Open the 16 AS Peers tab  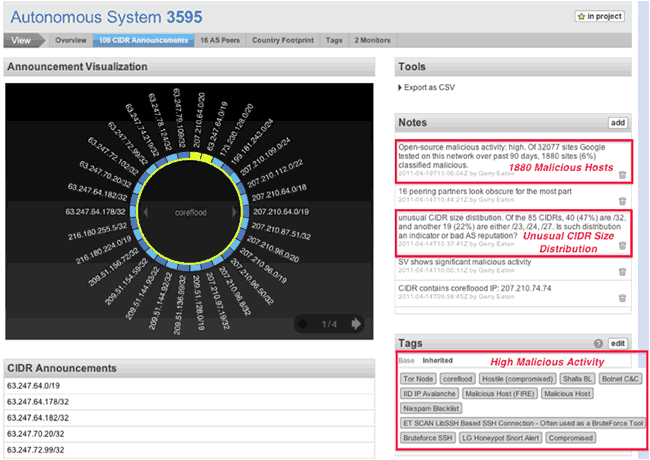click(220, 41)
